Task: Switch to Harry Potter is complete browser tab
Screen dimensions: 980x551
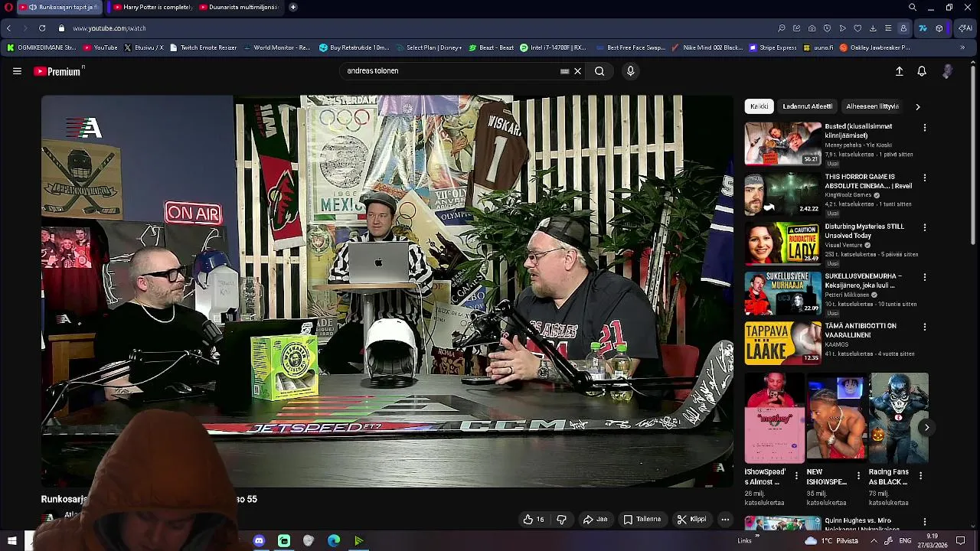Action: pyautogui.click(x=151, y=7)
